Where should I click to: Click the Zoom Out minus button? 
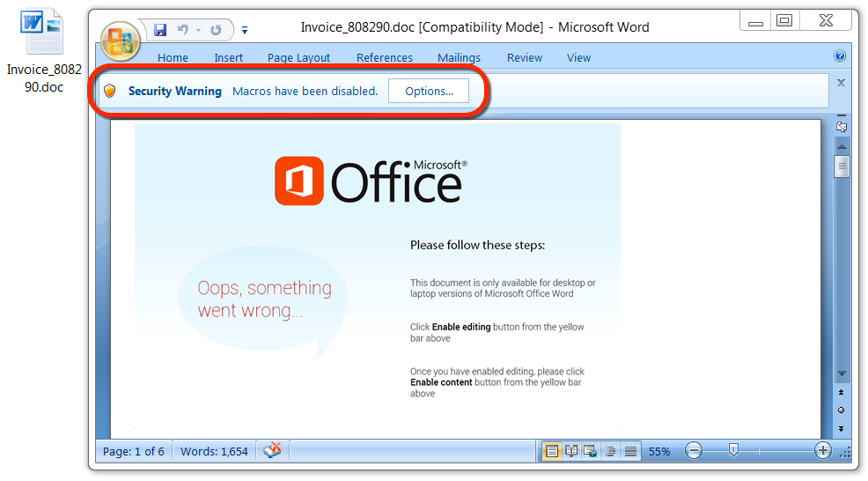pyautogui.click(x=694, y=450)
